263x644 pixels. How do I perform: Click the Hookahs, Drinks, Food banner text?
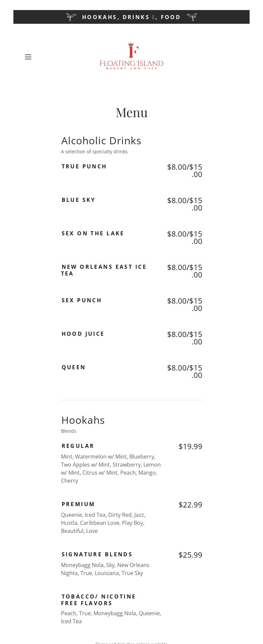tap(131, 17)
